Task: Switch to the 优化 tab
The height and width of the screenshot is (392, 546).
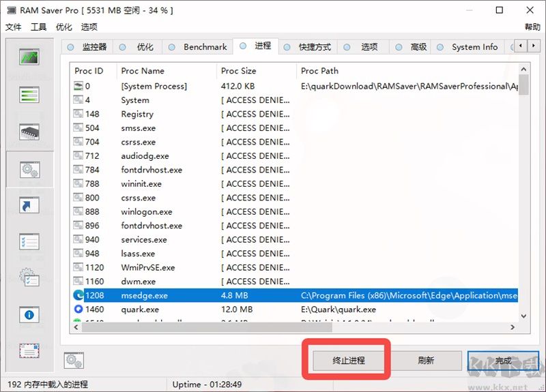Action: [138, 47]
